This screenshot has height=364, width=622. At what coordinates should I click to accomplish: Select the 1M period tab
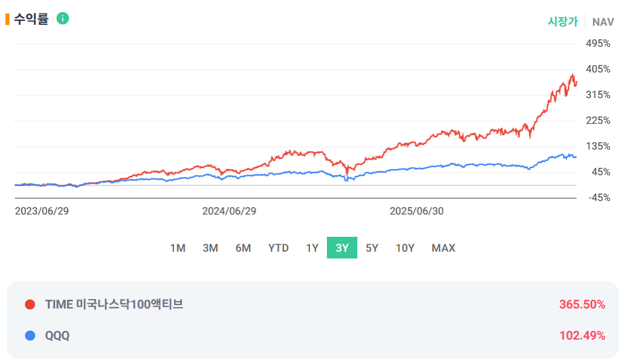point(178,248)
